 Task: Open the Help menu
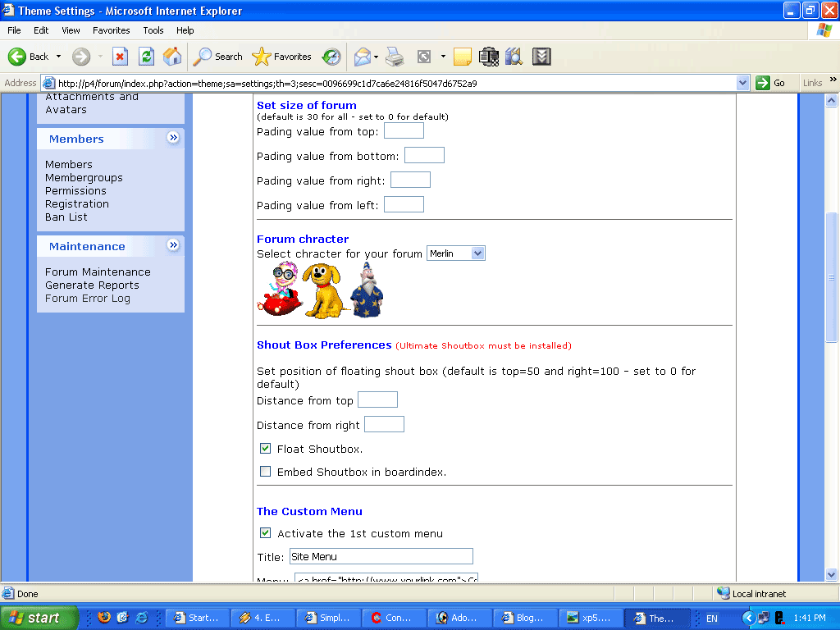[185, 30]
